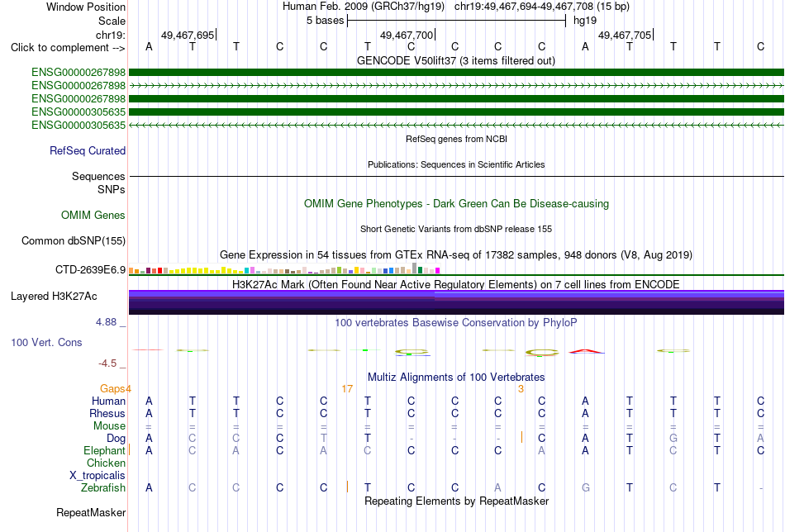785x532 pixels.
Task: Open OMIM Gene Phenotypes track title
Action: [456, 204]
